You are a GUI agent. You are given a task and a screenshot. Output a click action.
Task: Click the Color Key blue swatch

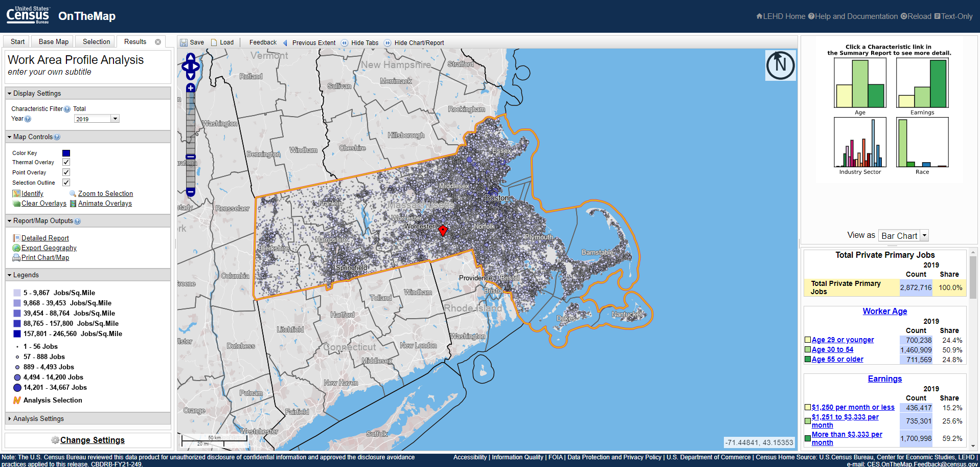66,153
